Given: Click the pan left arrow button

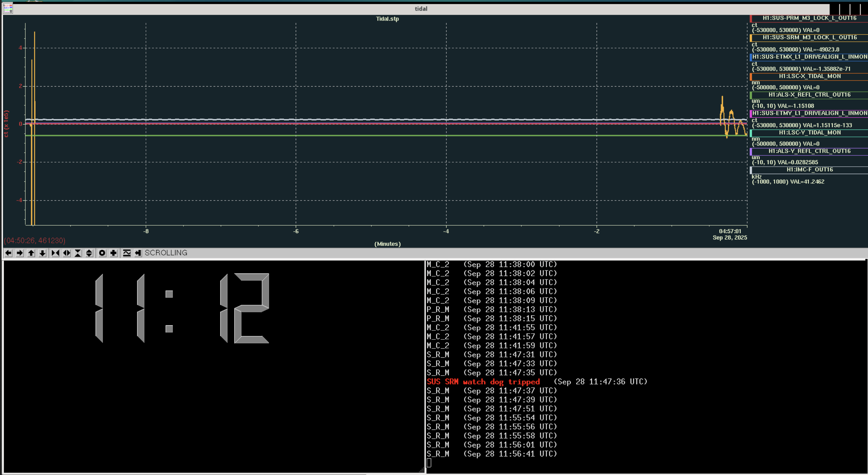Looking at the screenshot, I should click(8, 253).
